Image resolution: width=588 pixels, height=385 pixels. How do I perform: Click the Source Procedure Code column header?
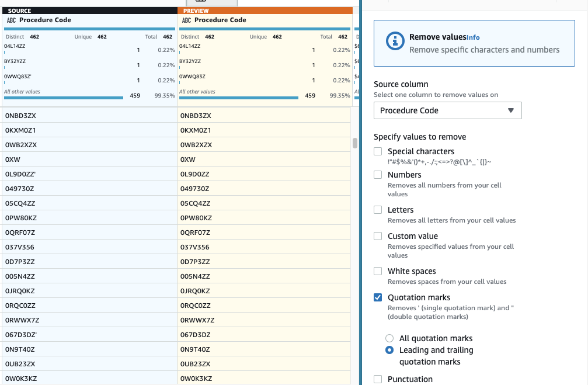(x=45, y=20)
